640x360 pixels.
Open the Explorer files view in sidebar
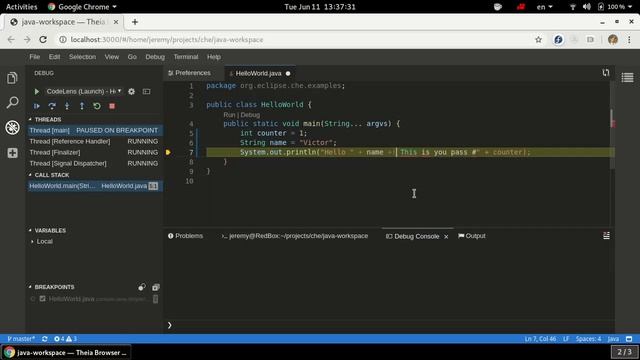click(x=12, y=78)
